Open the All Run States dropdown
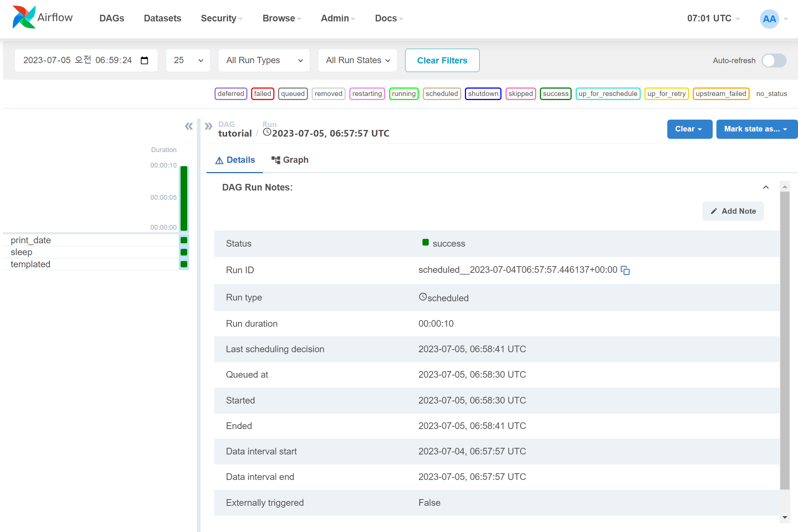798x532 pixels. tap(357, 61)
